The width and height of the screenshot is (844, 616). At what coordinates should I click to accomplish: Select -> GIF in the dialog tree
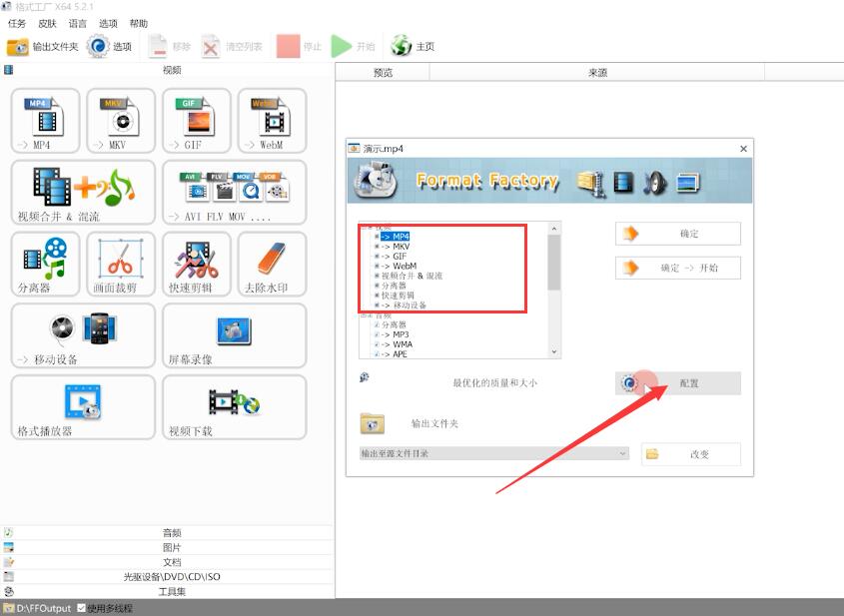click(x=394, y=256)
